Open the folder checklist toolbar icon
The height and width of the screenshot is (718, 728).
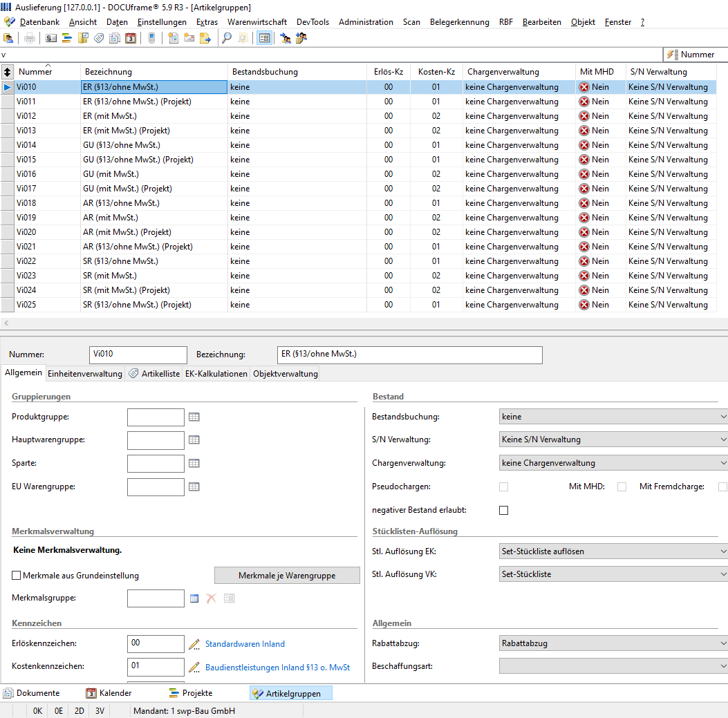[x=83, y=38]
